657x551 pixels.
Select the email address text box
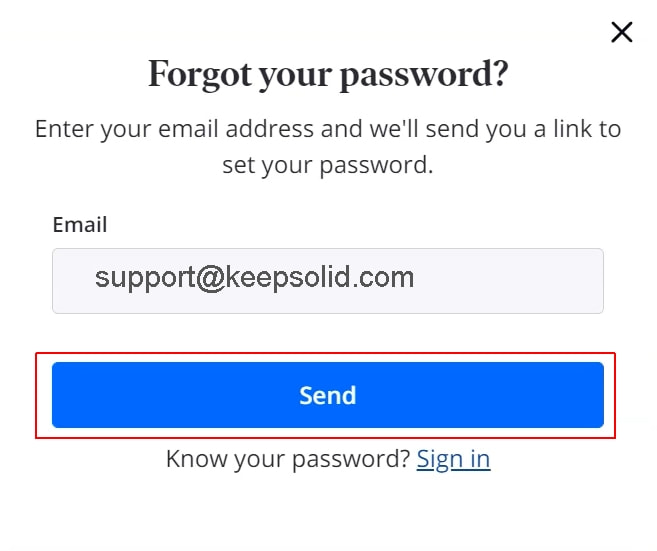(328, 281)
